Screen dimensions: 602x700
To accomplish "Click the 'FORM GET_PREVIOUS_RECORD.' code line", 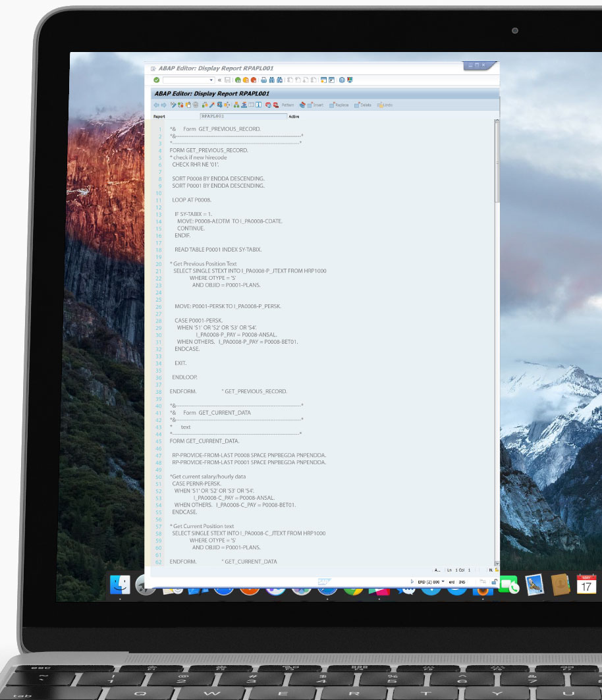I will tap(209, 150).
